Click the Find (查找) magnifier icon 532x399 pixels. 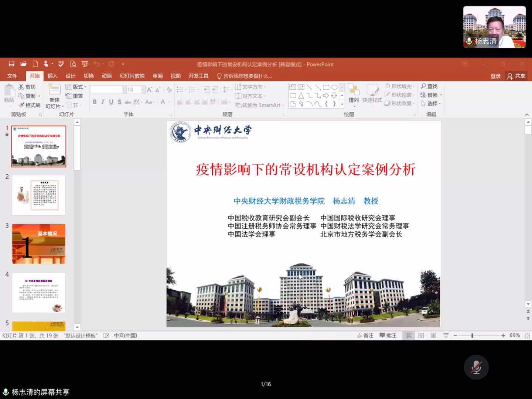pyautogui.click(x=424, y=86)
